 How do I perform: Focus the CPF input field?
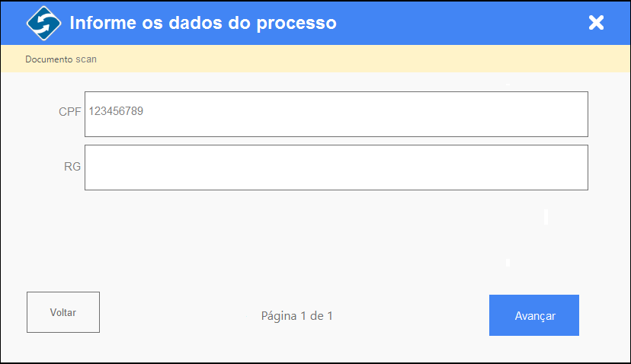[336, 114]
